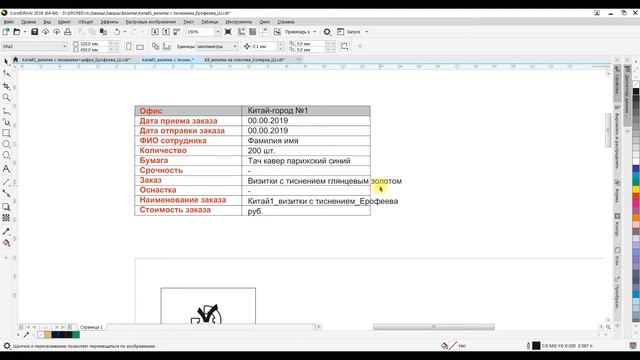Click the nudge distance field
Image resolution: width=640 pixels, height=360 pixels.
click(264, 47)
